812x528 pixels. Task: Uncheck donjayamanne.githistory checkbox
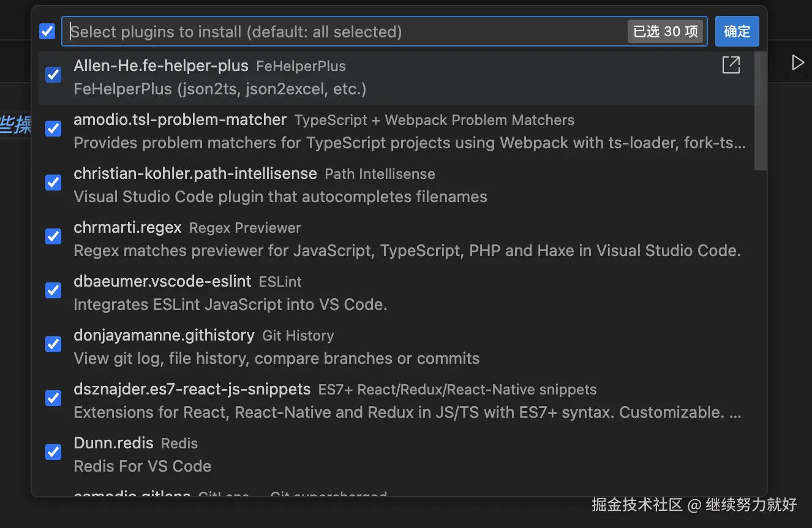point(53,344)
